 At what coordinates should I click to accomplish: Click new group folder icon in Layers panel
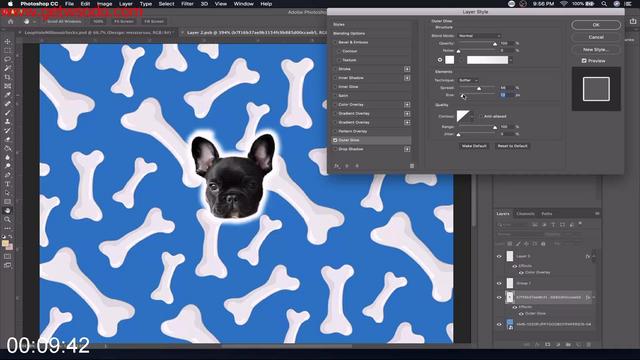coord(568,344)
